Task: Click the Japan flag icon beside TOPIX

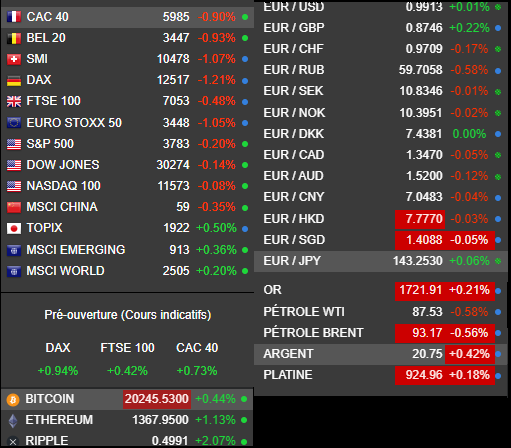Action: (14, 228)
